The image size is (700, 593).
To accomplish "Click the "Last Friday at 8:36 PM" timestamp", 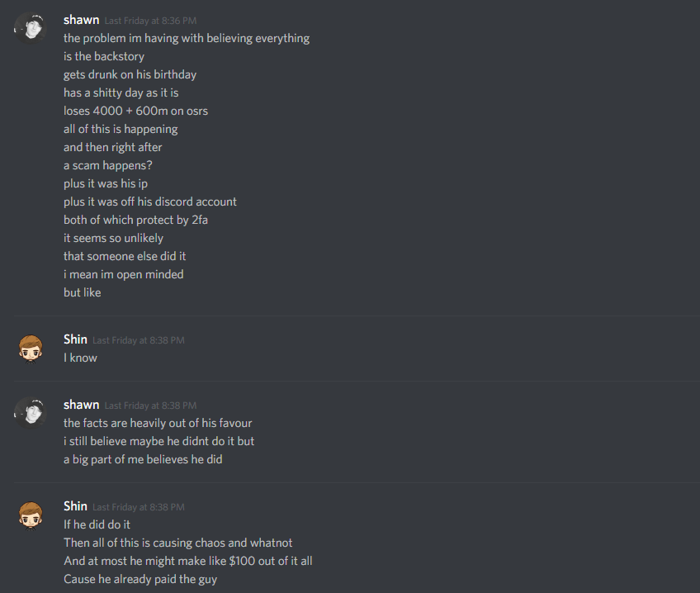I will pos(150,21).
